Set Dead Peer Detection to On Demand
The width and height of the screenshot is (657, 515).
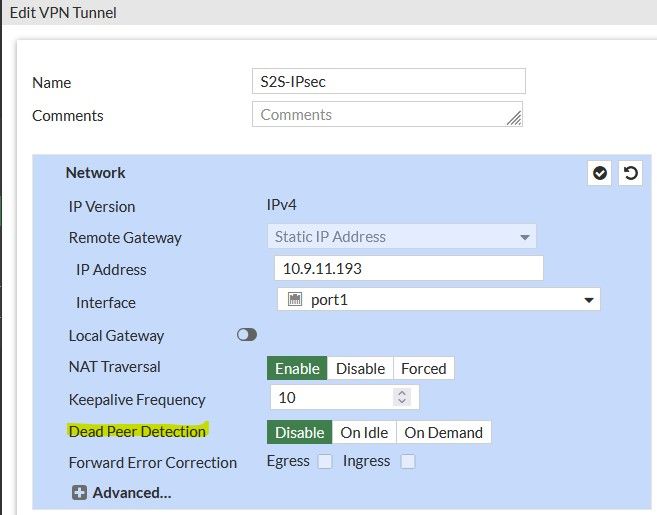coord(443,432)
